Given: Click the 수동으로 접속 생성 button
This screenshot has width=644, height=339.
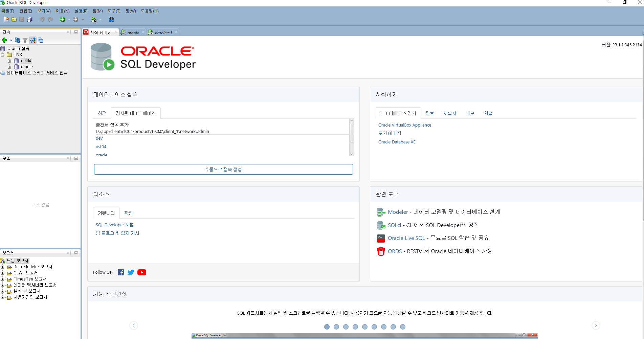Looking at the screenshot, I should click(x=223, y=169).
